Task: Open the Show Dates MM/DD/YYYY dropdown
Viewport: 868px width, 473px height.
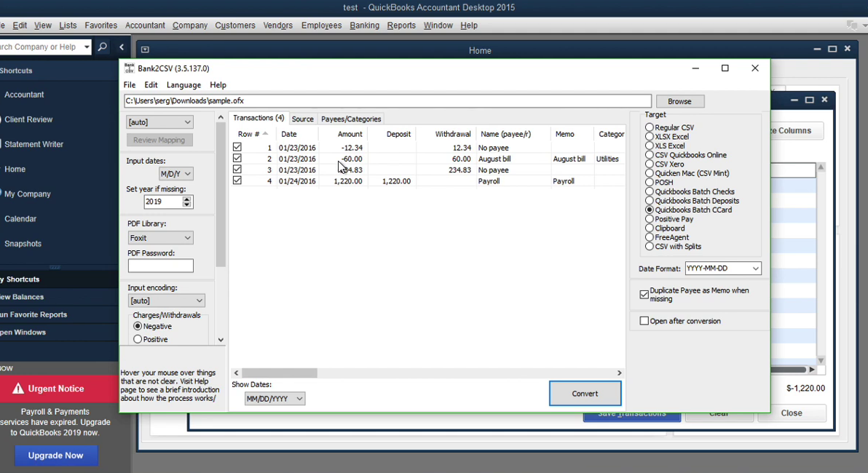Action: point(275,398)
